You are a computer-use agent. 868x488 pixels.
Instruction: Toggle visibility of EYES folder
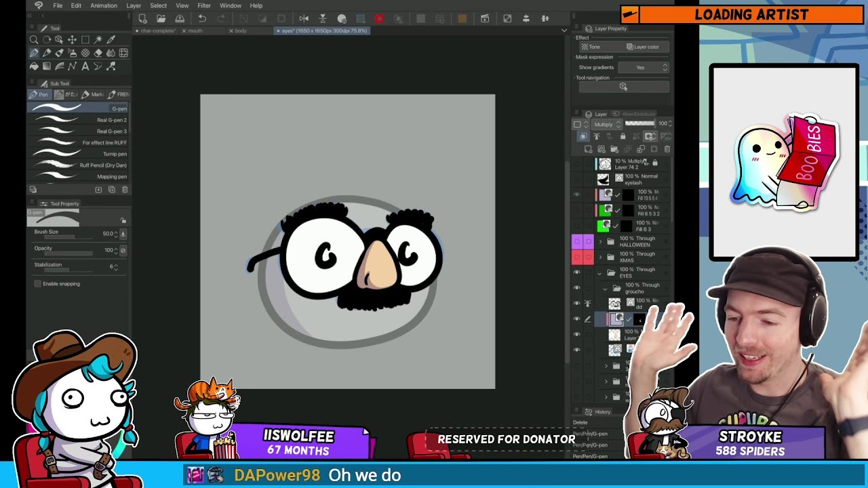(577, 272)
